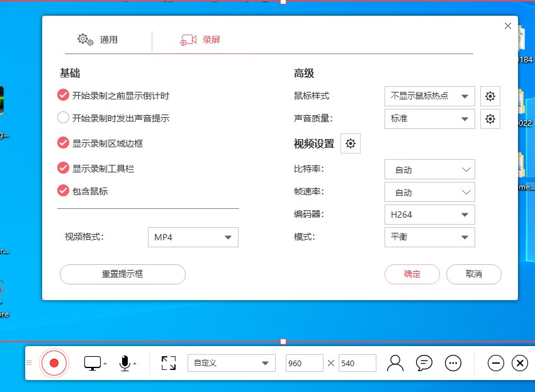Viewport: 535px width, 392px height.
Task: Open the feedback chat bubble icon
Action: click(424, 363)
